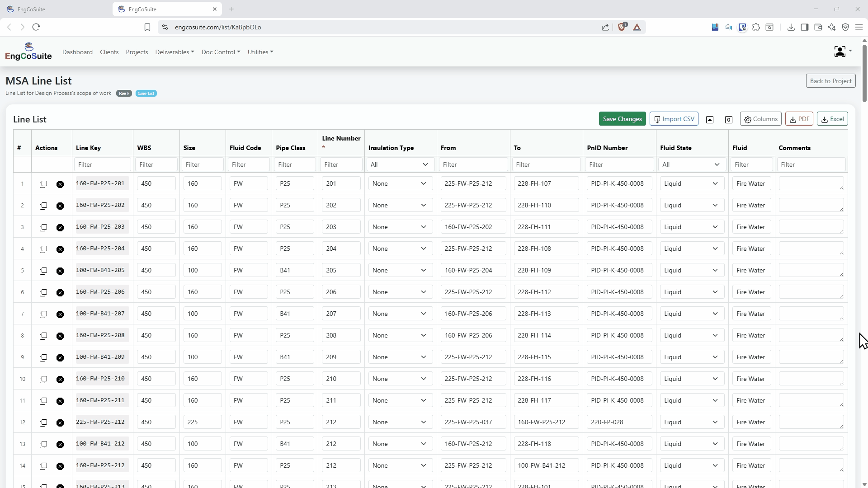Click the EngCoSuite logo
The height and width of the screenshot is (488, 868).
[x=28, y=52]
